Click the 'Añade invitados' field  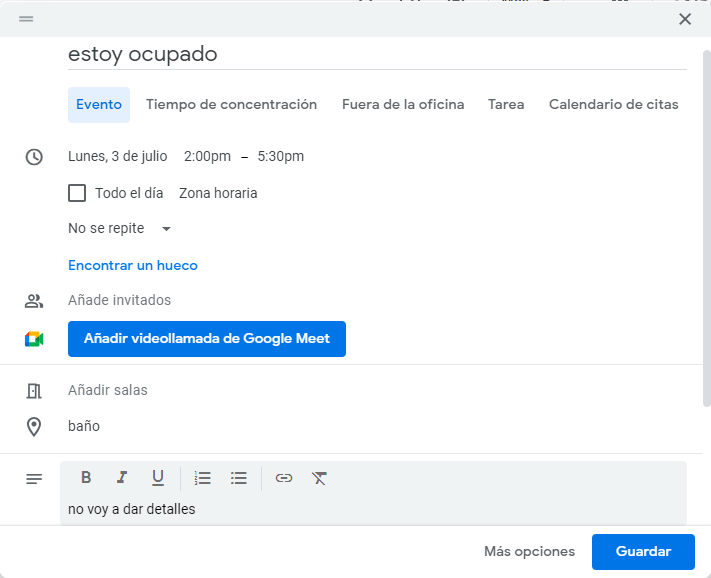click(x=120, y=300)
